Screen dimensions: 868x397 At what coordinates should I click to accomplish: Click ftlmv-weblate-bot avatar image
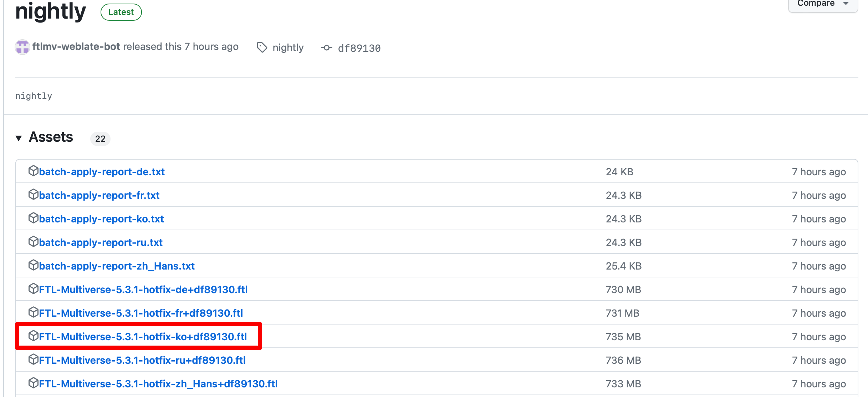pyautogui.click(x=22, y=47)
